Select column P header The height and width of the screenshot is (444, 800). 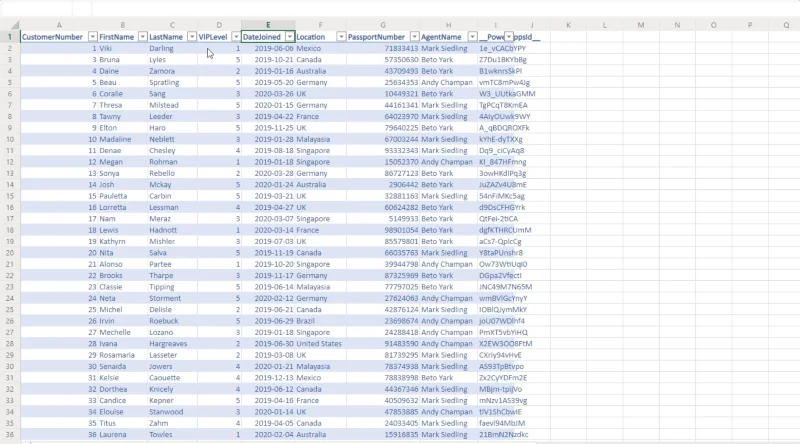(749, 25)
